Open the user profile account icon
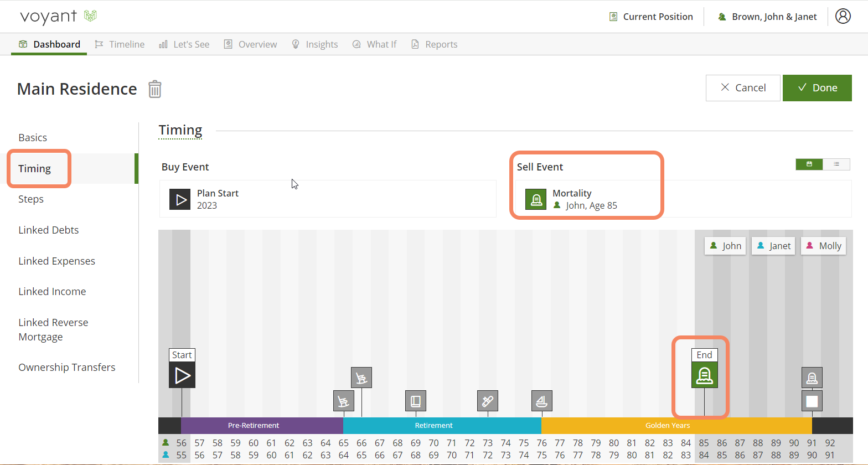868x465 pixels. [843, 17]
